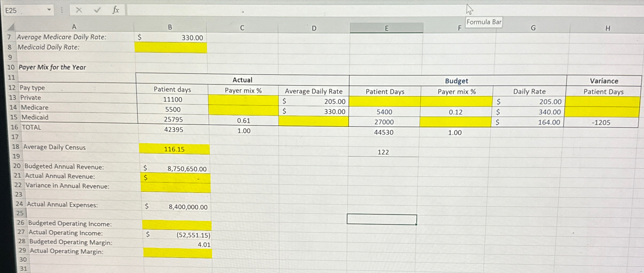
Task: Click the Enter checkmark icon in formula bar
Action: pyautogui.click(x=97, y=10)
